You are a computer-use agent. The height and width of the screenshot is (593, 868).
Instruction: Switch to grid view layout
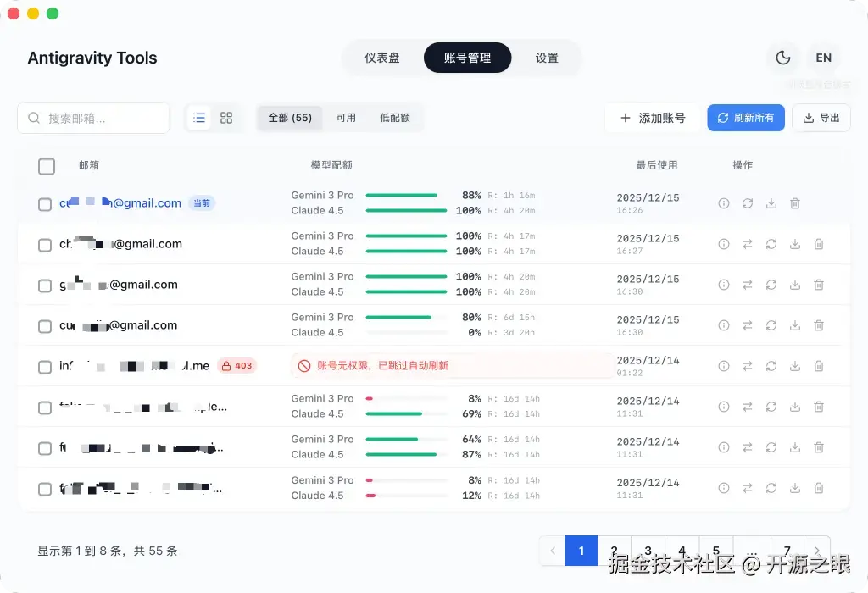(225, 118)
